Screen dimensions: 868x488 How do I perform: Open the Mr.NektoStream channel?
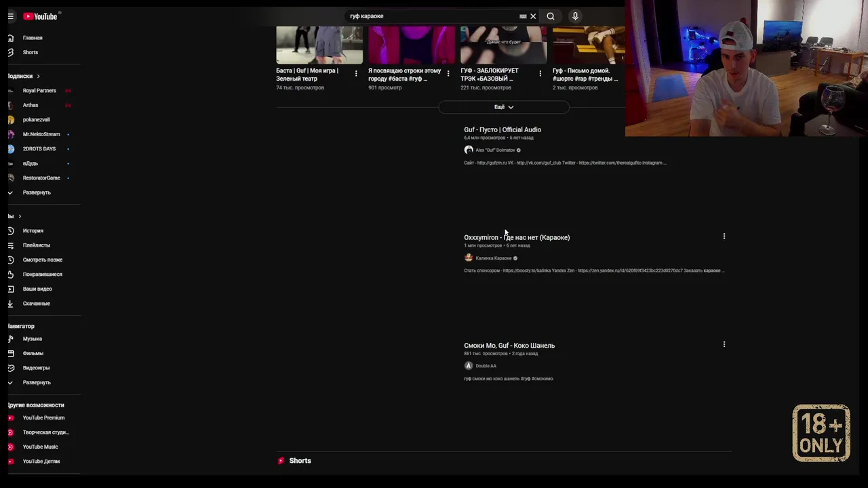[41, 134]
